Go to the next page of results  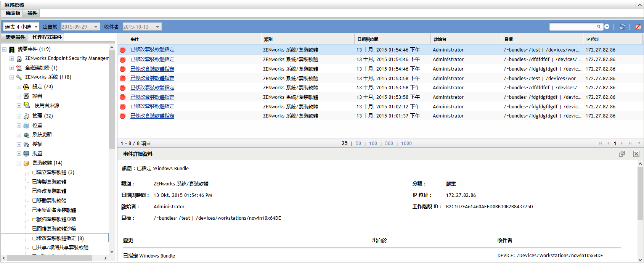coord(622,143)
